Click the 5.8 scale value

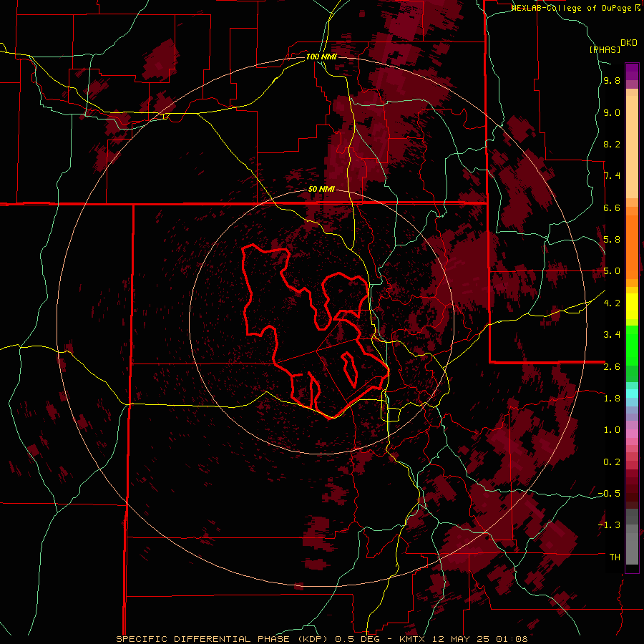pyautogui.click(x=612, y=240)
